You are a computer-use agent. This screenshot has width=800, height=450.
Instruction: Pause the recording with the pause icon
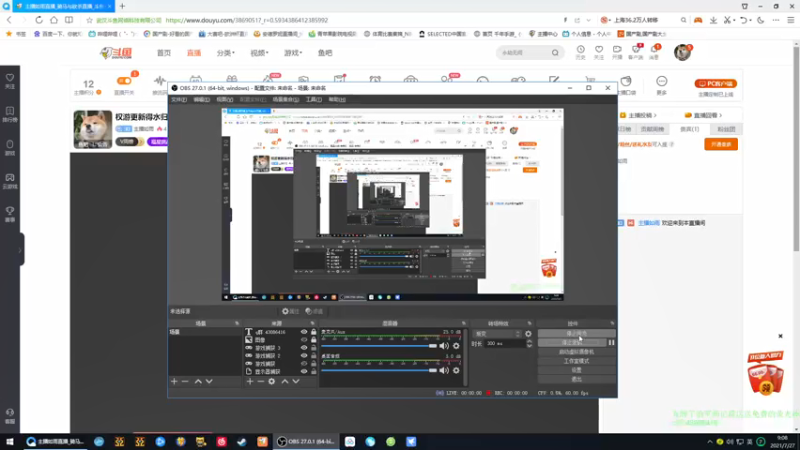pyautogui.click(x=611, y=343)
